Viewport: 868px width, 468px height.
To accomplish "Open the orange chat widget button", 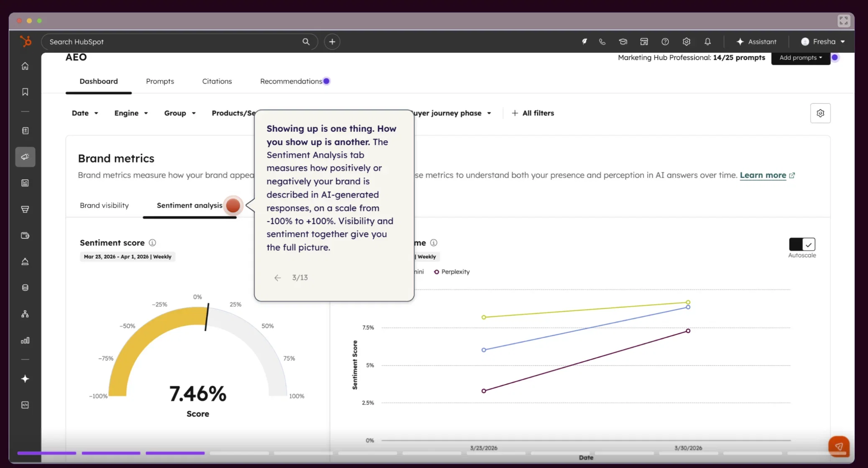I will [839, 446].
